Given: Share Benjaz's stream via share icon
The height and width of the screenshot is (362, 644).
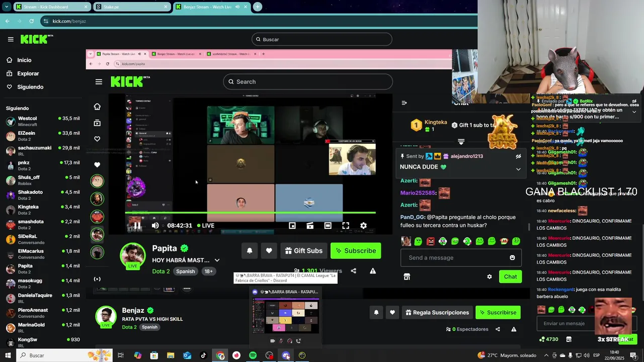Looking at the screenshot, I should point(498,329).
